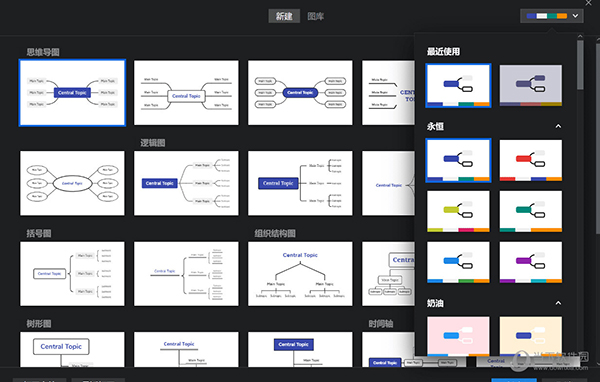Select the 逻辑图 template with square bracket branches

[300, 183]
